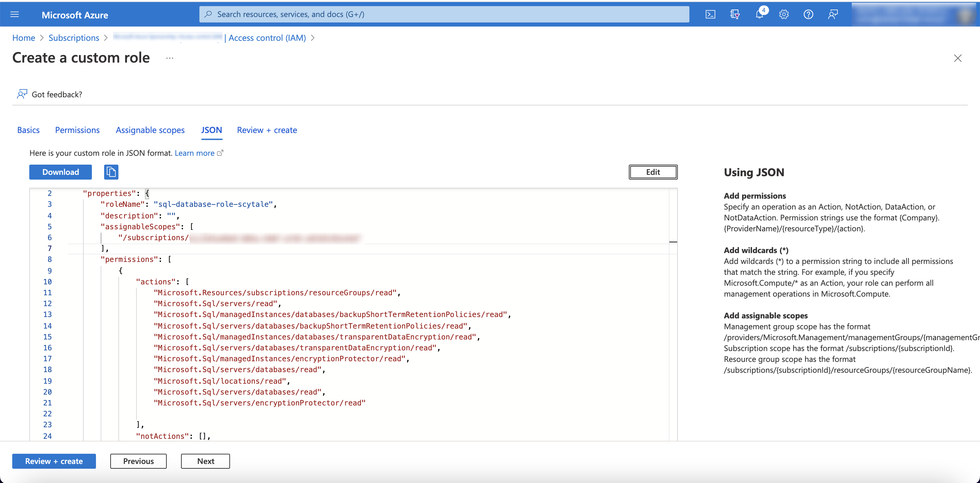Image resolution: width=980 pixels, height=483 pixels.
Task: Click the Microsoft Azure logo text
Action: point(75,15)
